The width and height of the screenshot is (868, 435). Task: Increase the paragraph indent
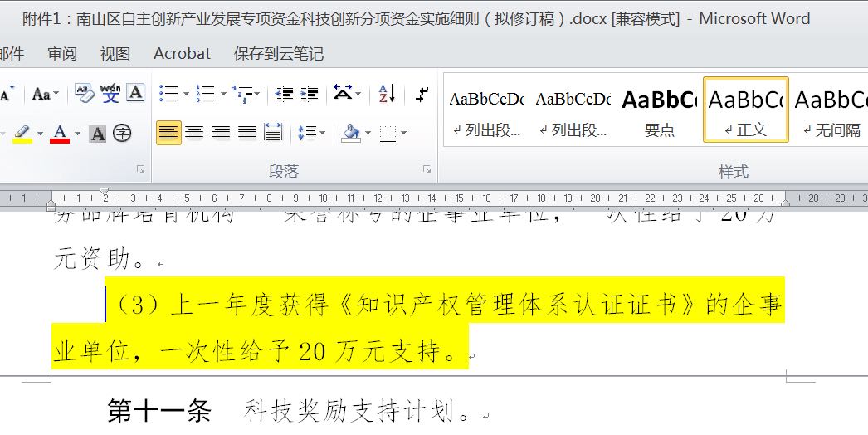(310, 94)
